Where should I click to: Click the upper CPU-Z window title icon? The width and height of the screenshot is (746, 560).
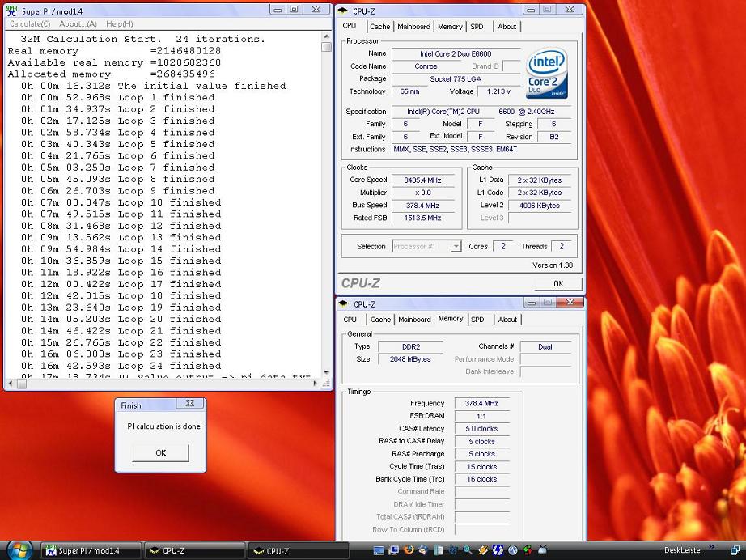[344, 10]
